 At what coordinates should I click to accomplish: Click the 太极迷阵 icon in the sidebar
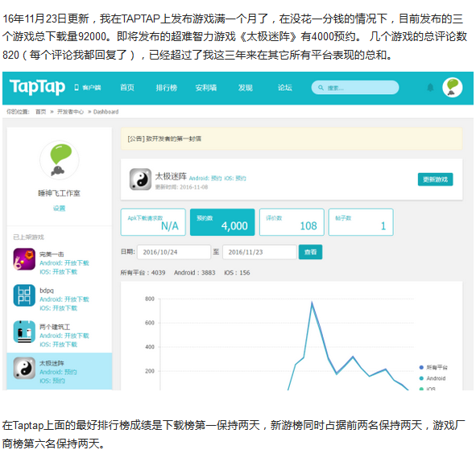pyautogui.click(x=24, y=368)
